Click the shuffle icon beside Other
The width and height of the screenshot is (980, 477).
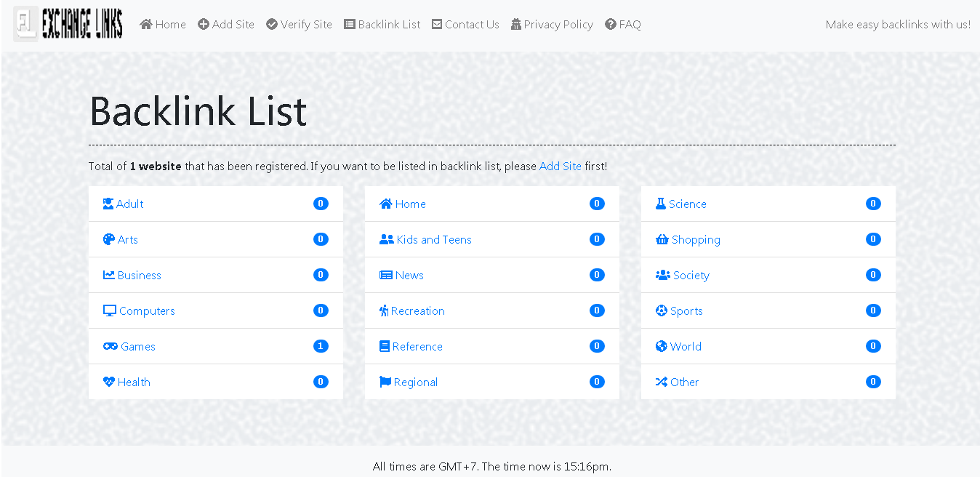[x=662, y=382]
